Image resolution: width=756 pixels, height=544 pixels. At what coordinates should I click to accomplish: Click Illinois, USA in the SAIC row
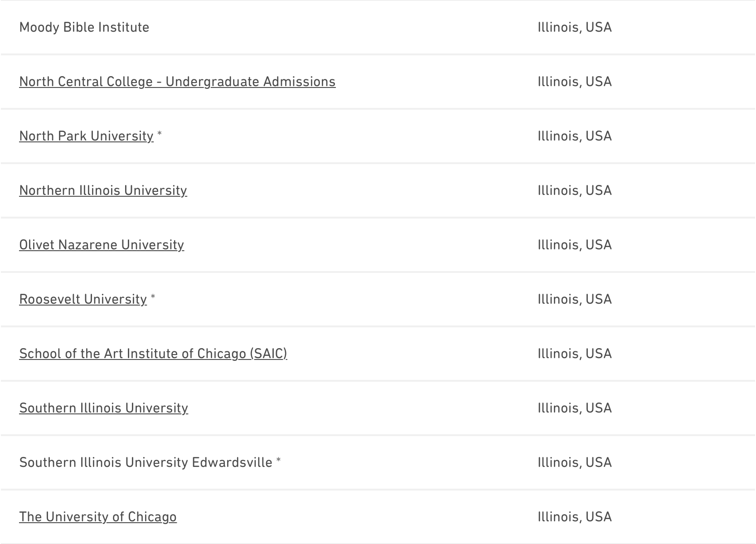[x=575, y=354]
